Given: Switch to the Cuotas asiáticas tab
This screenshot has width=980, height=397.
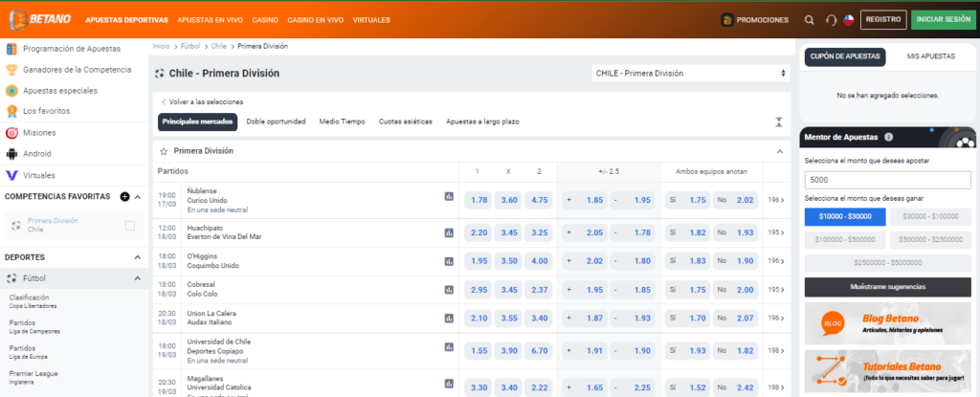Looking at the screenshot, I should tap(406, 121).
